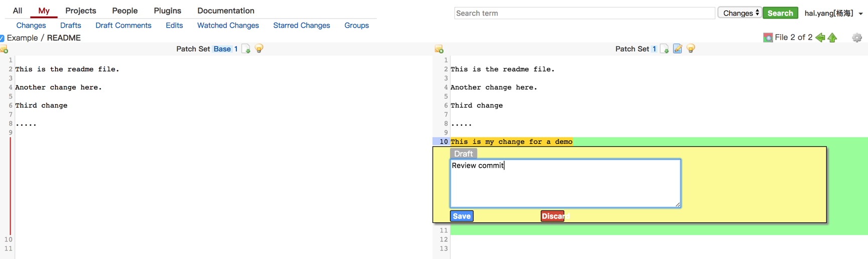Toggle the reviewed checkbox next to Example / README
Screen dimensions: 868x259
tap(3, 38)
